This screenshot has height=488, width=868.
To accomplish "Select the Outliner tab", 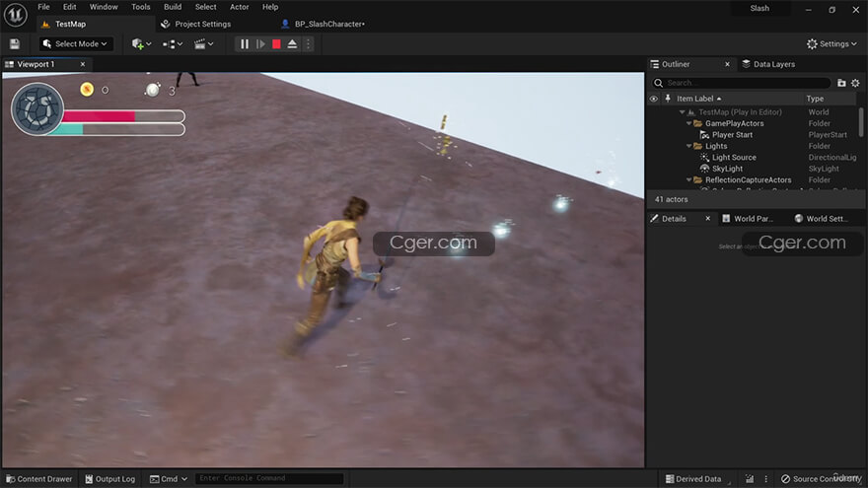I will 676,64.
